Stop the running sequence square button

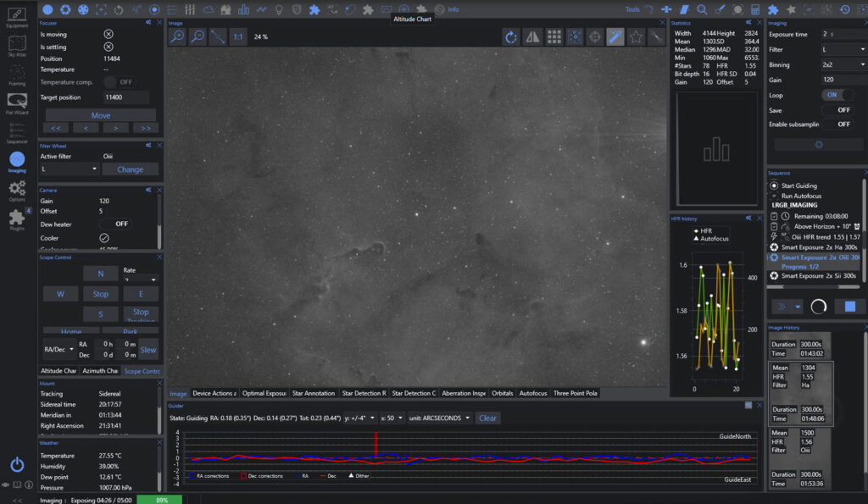(849, 307)
